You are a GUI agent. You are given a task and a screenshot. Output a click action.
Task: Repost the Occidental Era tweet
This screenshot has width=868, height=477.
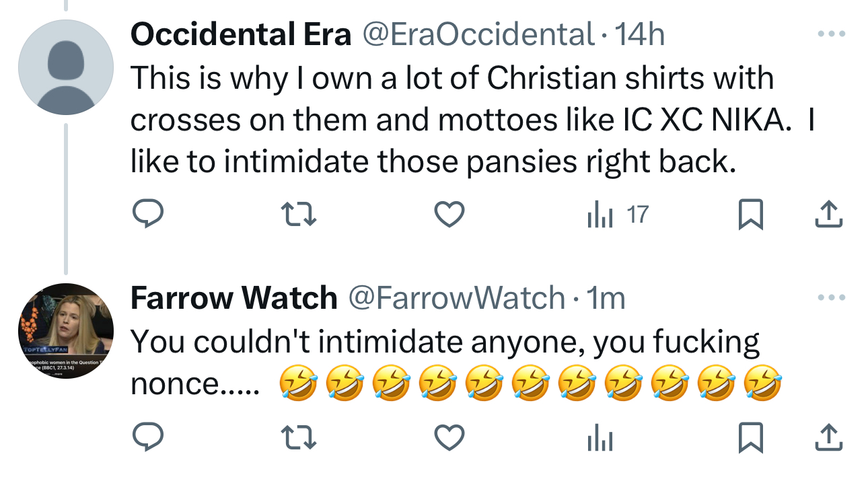(298, 215)
